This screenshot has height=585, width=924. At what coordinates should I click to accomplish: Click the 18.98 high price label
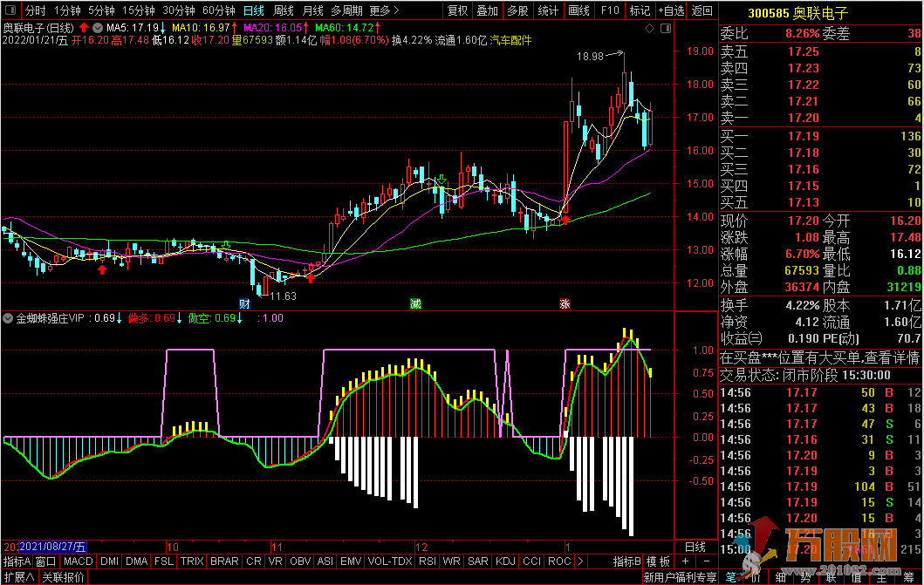coord(590,57)
